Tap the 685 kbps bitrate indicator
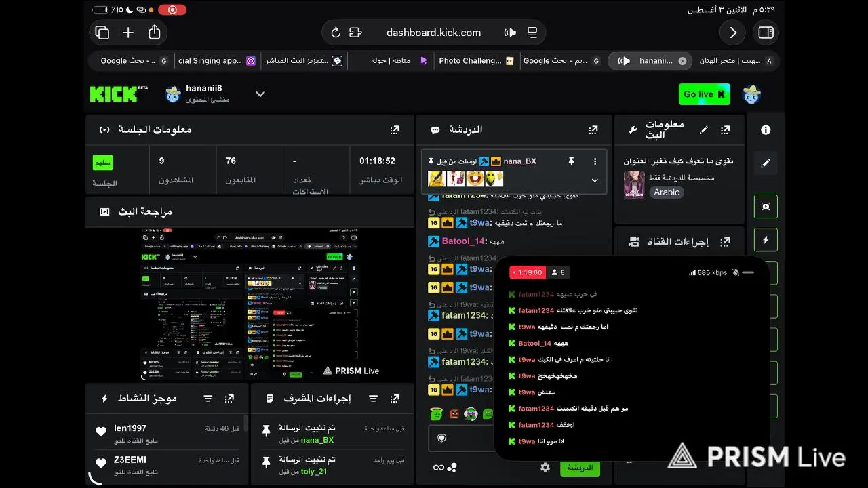This screenshot has width=868, height=488. coord(708,272)
